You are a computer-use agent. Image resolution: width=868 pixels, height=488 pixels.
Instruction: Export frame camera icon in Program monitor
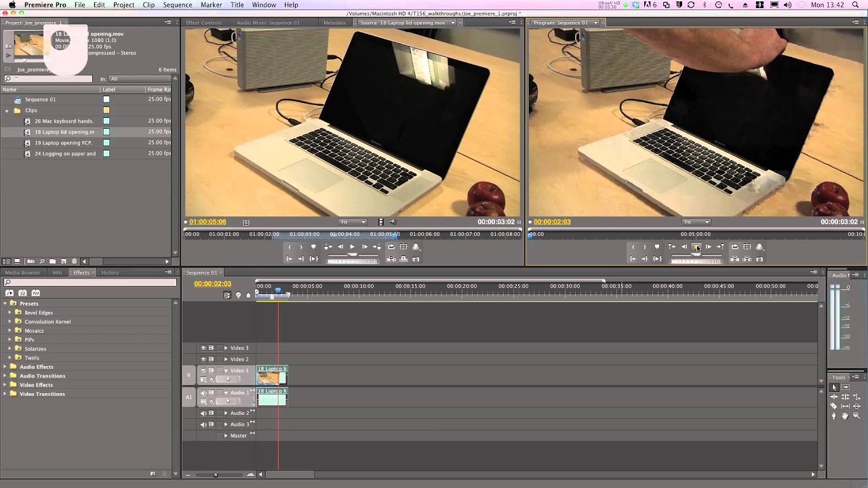coord(759,259)
